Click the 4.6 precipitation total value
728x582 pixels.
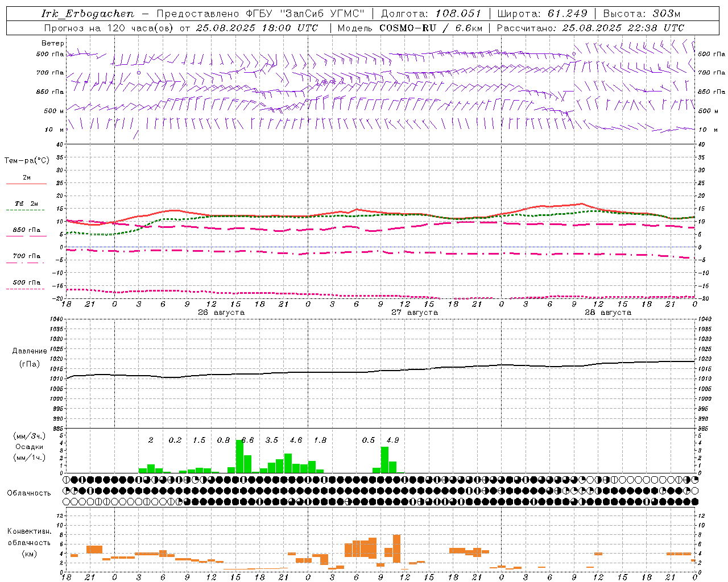(296, 440)
